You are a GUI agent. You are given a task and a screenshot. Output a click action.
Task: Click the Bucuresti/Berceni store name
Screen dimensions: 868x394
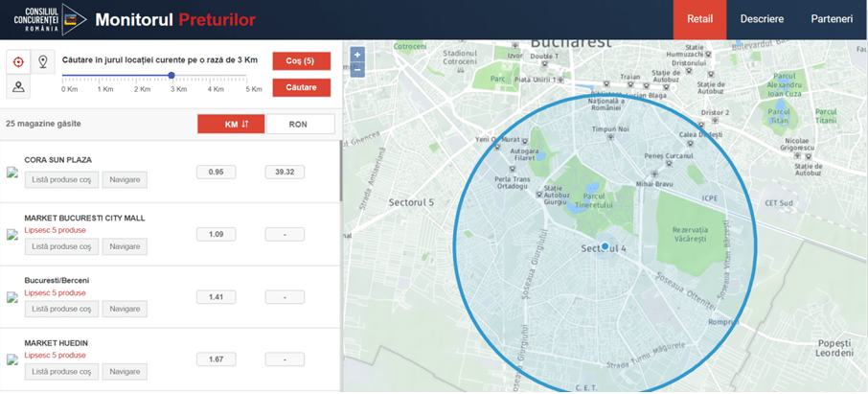(x=57, y=280)
